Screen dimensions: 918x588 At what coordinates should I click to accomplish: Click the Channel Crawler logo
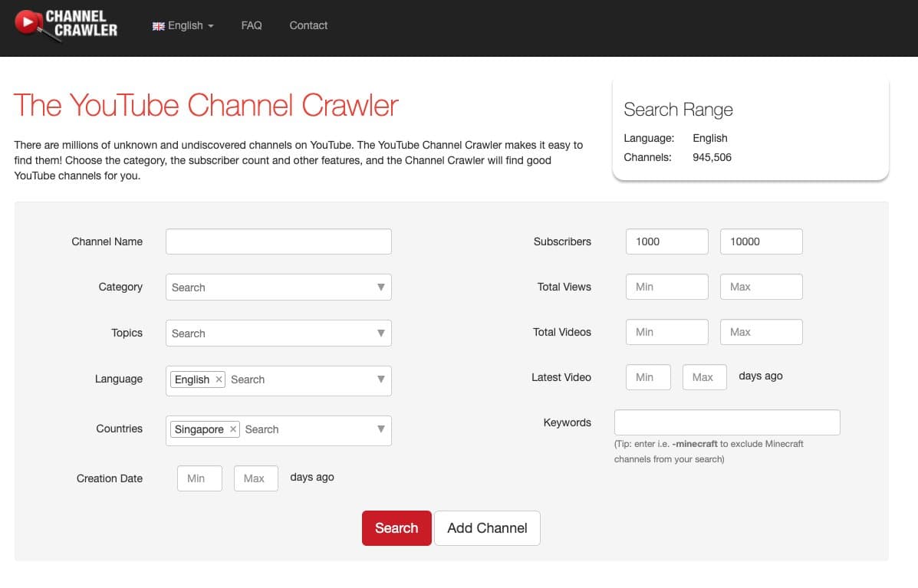click(x=67, y=25)
